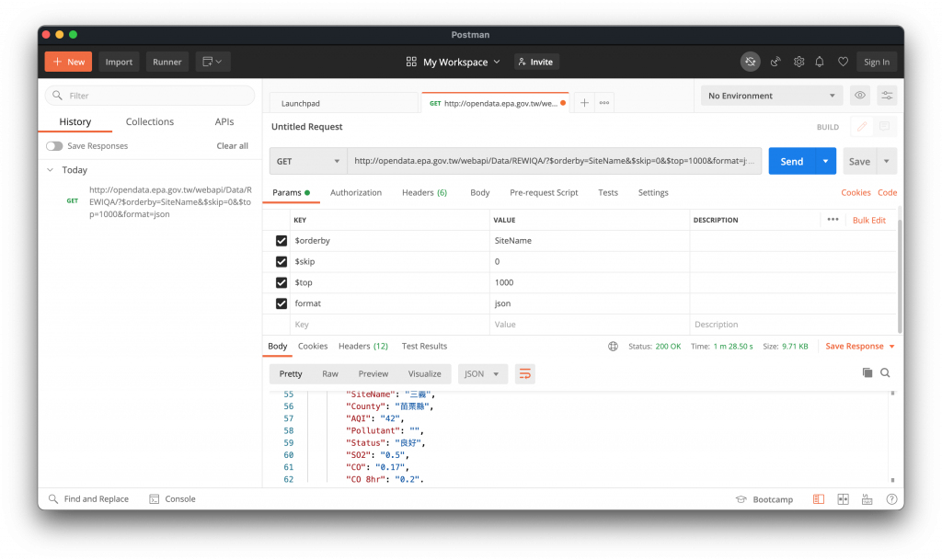Open the Console

tap(172, 499)
